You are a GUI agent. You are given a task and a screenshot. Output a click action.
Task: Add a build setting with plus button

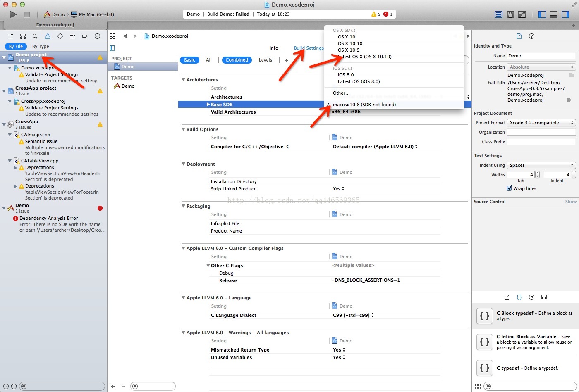coord(286,60)
